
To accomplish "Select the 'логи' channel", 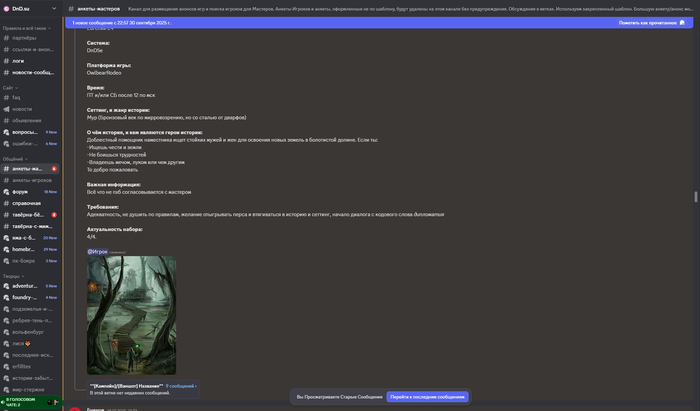I will click(18, 60).
